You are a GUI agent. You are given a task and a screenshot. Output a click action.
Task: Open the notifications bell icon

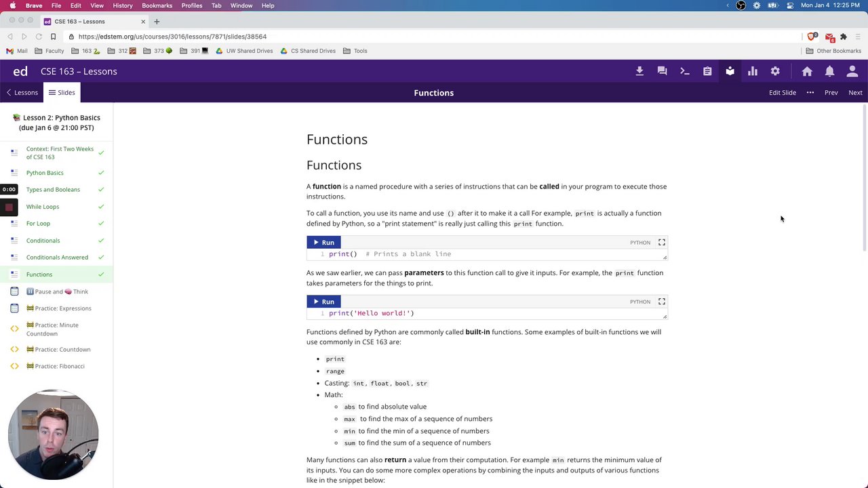point(829,71)
